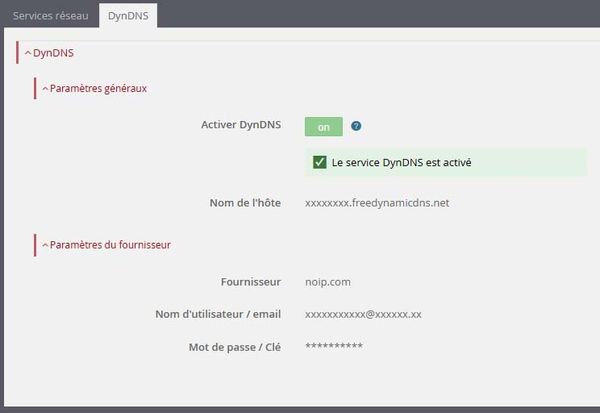
Task: Toggle the Activer DynDNS on switch
Action: tap(324, 127)
